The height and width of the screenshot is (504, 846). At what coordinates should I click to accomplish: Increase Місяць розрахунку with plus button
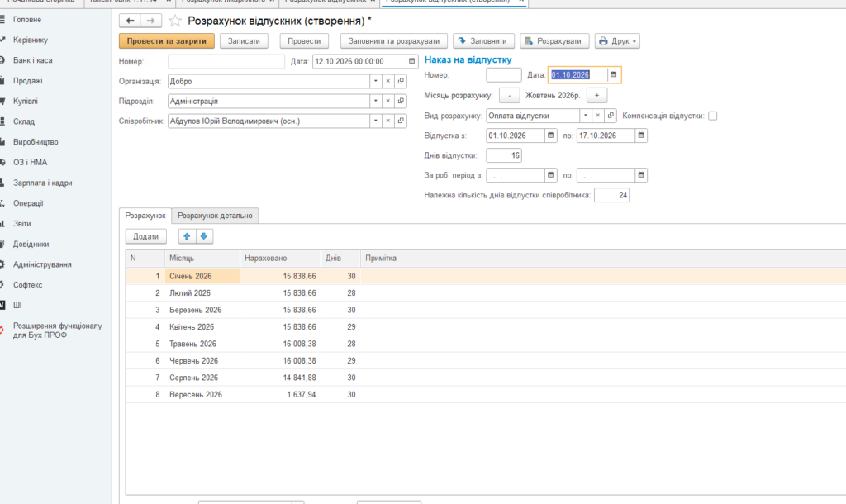[x=596, y=96]
